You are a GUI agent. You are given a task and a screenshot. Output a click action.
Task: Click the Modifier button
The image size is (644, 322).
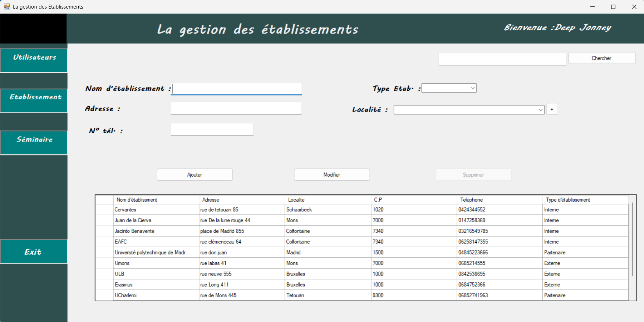pyautogui.click(x=331, y=174)
